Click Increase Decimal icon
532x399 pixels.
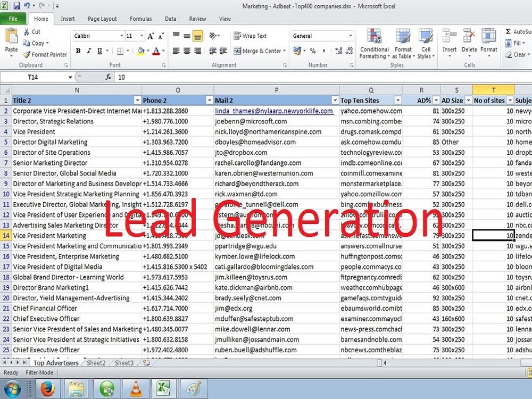338,51
